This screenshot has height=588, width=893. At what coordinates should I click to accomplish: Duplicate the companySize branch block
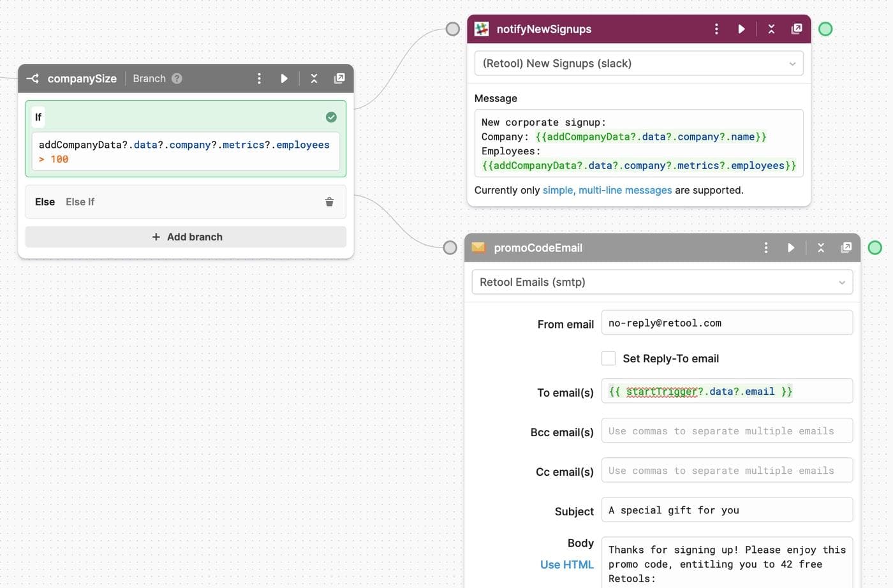[x=339, y=78]
